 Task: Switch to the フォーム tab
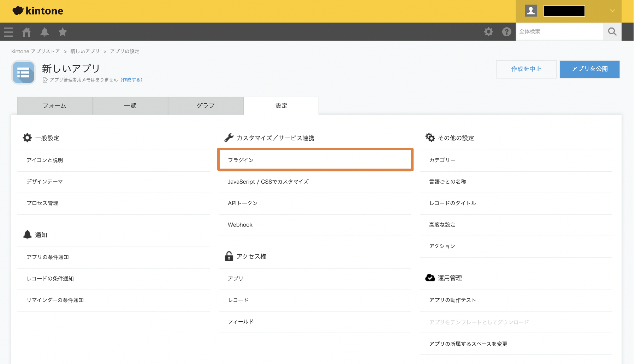[54, 105]
